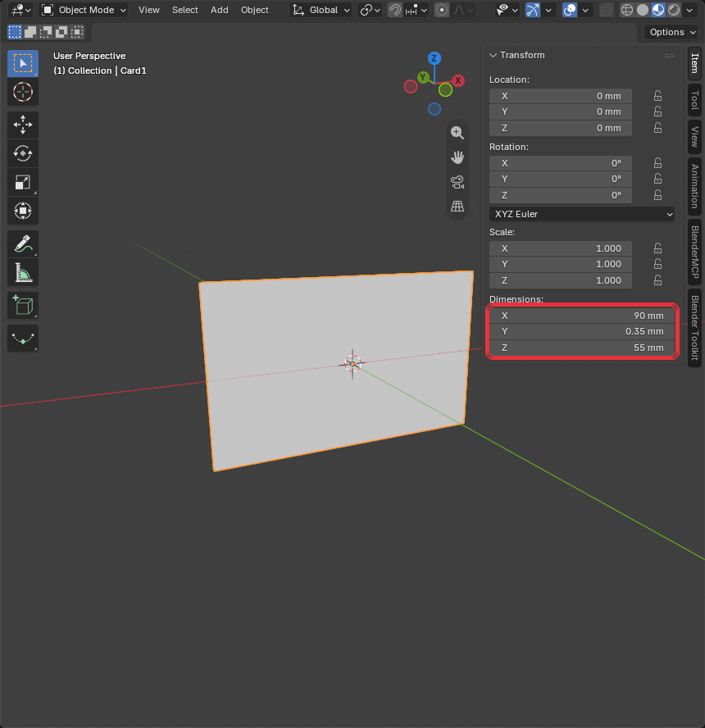Screen dimensions: 705x728
Task: Click the Scale X 1.000 field
Action: click(x=560, y=248)
